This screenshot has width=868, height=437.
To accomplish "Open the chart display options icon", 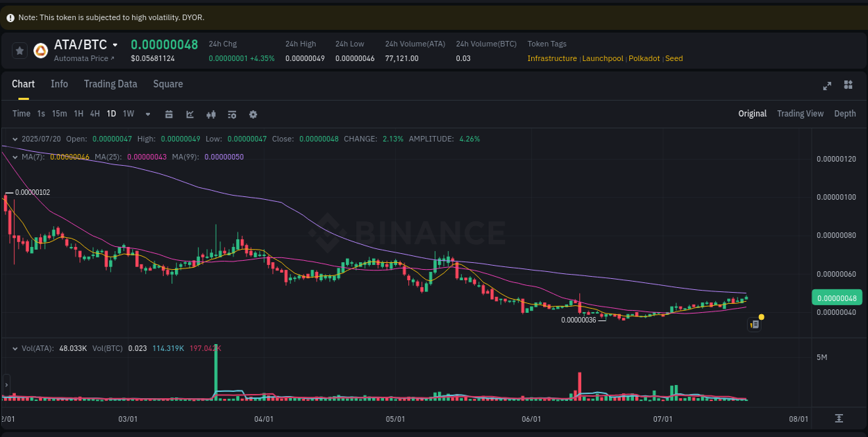I will (232, 114).
